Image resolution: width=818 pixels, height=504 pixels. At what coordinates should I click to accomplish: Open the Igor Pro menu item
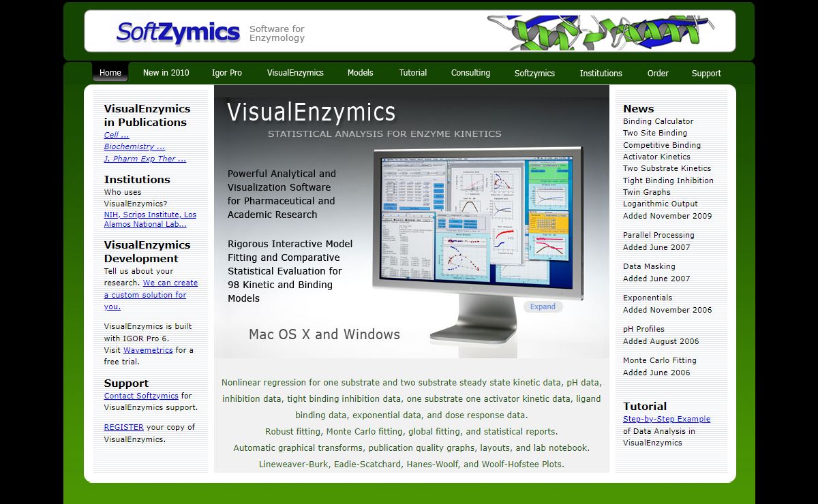(227, 73)
